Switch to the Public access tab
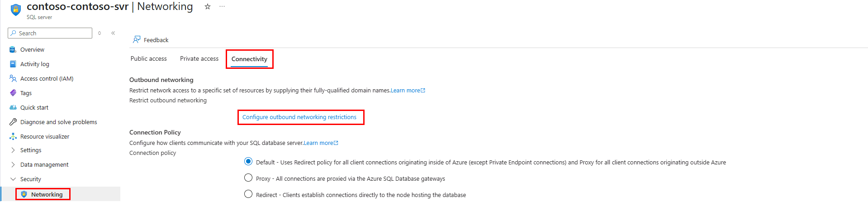Image resolution: width=868 pixels, height=202 pixels. point(148,59)
